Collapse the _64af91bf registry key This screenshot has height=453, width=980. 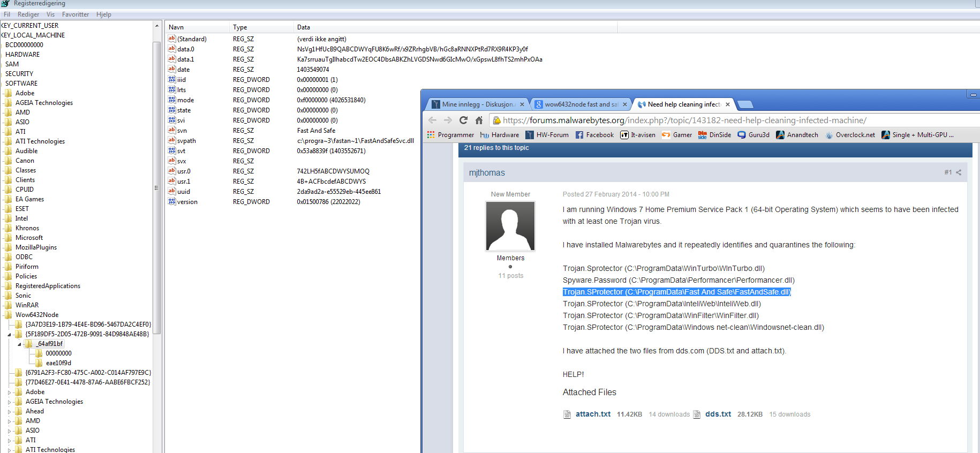[19, 344]
